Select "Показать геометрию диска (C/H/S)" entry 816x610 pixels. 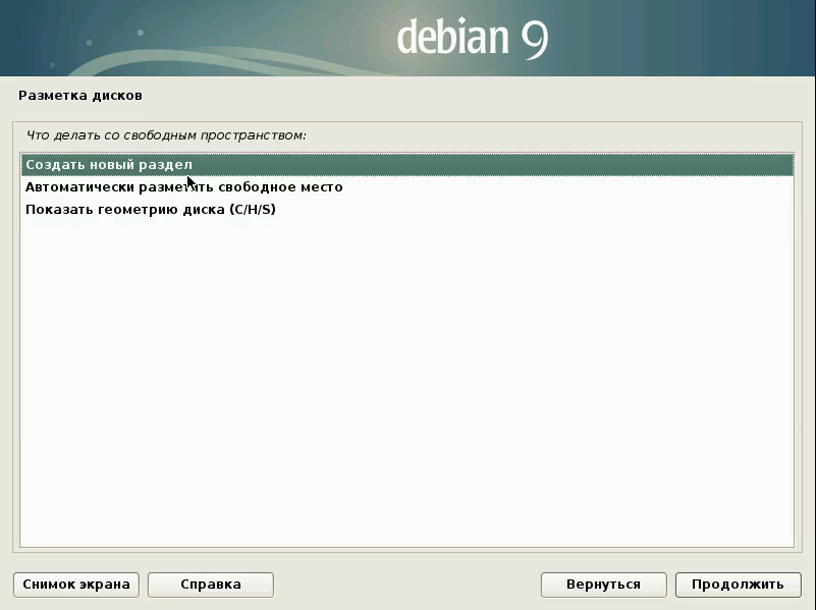(150, 210)
